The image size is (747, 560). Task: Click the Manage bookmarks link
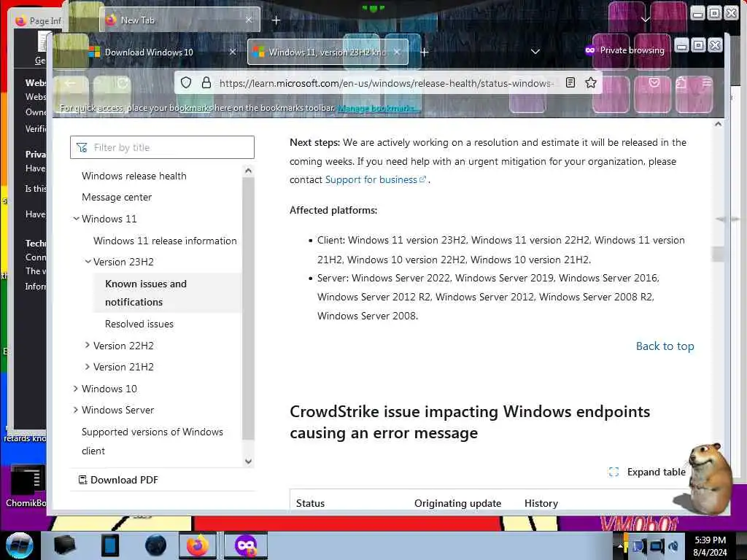point(377,108)
